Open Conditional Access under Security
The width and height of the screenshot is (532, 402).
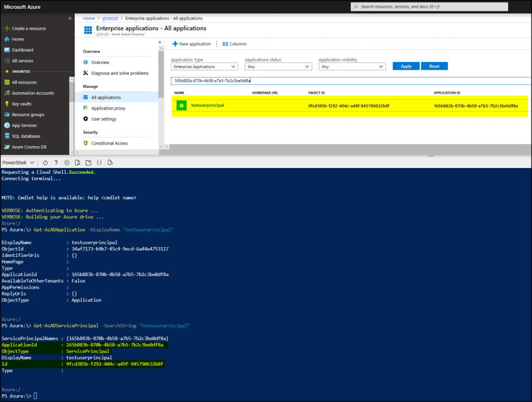point(109,144)
